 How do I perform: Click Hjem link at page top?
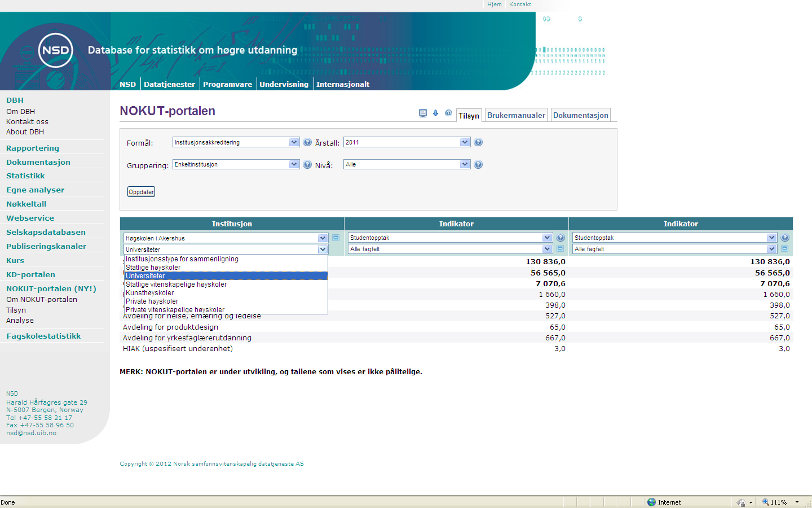[x=495, y=4]
